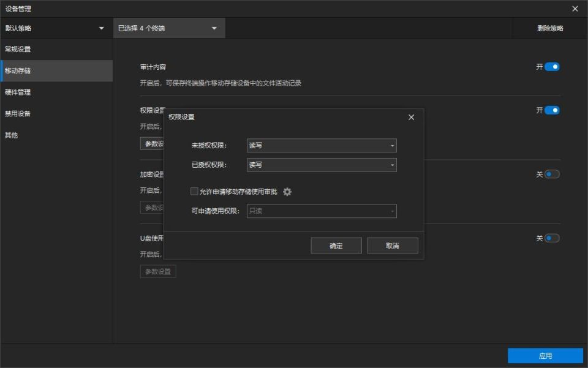Enable the 加密设置 switch
The width and height of the screenshot is (588, 368).
[x=552, y=175]
